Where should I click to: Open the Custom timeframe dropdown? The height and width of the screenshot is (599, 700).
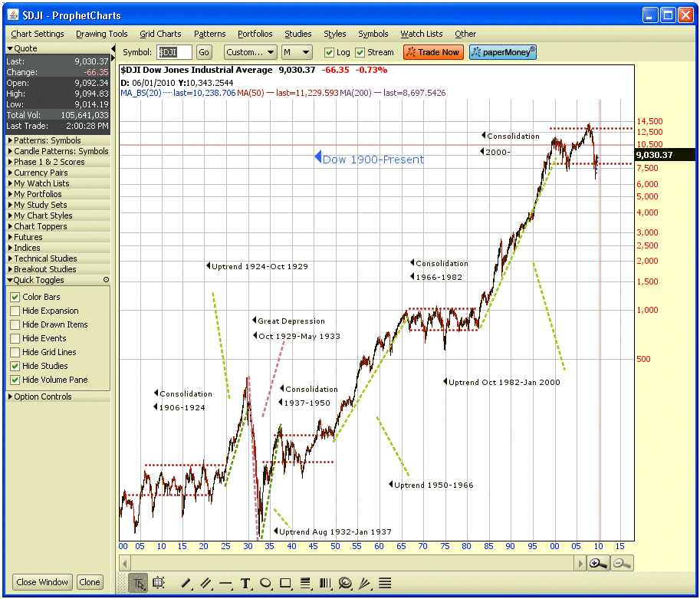click(251, 52)
